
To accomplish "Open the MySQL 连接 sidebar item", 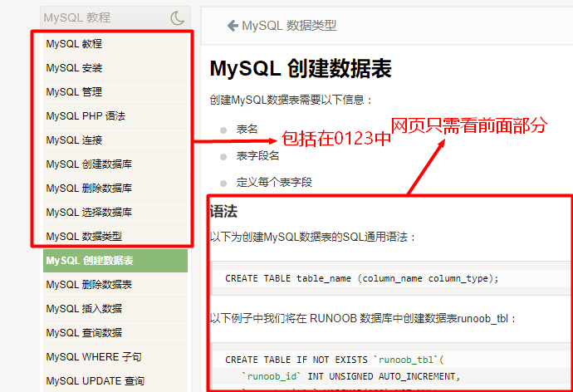I will pyautogui.click(x=115, y=140).
